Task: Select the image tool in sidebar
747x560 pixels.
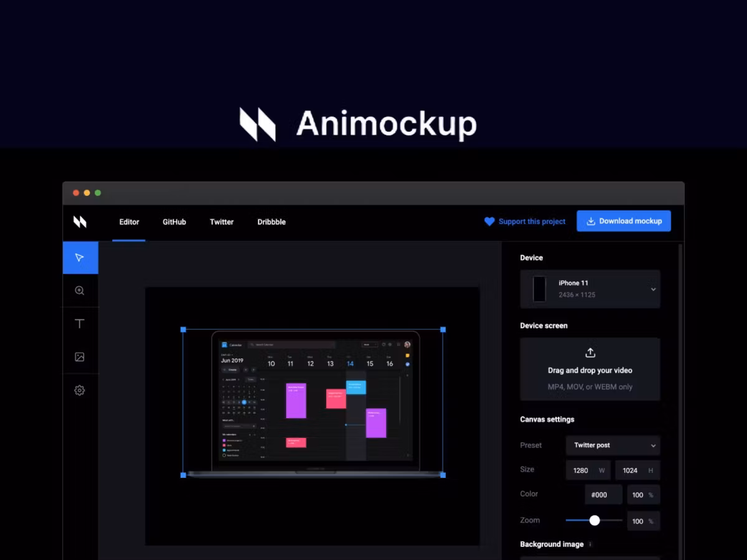Action: [80, 357]
